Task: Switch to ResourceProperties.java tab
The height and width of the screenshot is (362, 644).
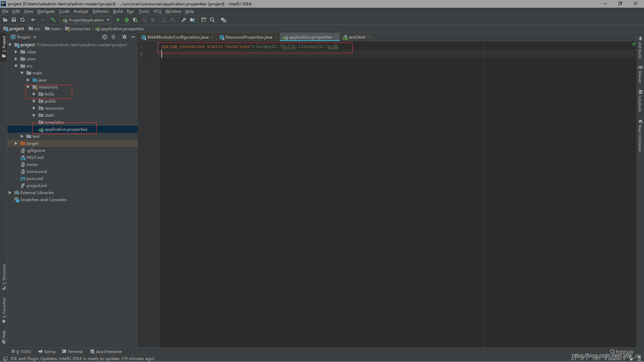Action: tap(248, 37)
